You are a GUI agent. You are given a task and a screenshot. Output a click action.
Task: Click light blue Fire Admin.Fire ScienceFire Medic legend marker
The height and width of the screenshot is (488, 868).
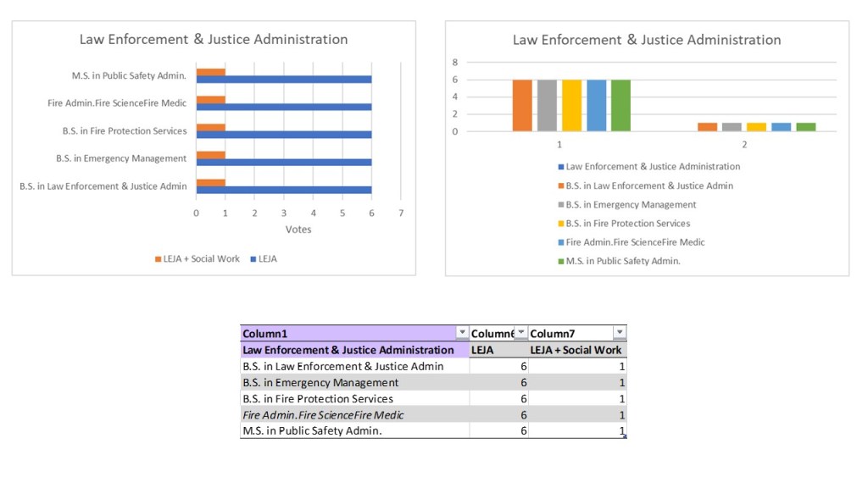pyautogui.click(x=561, y=242)
